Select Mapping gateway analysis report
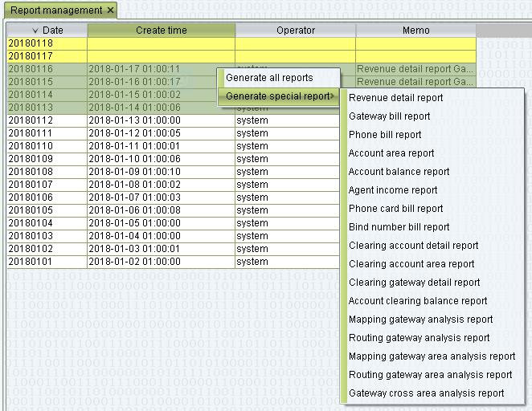Viewport: 532px width, 411px height. coord(421,319)
